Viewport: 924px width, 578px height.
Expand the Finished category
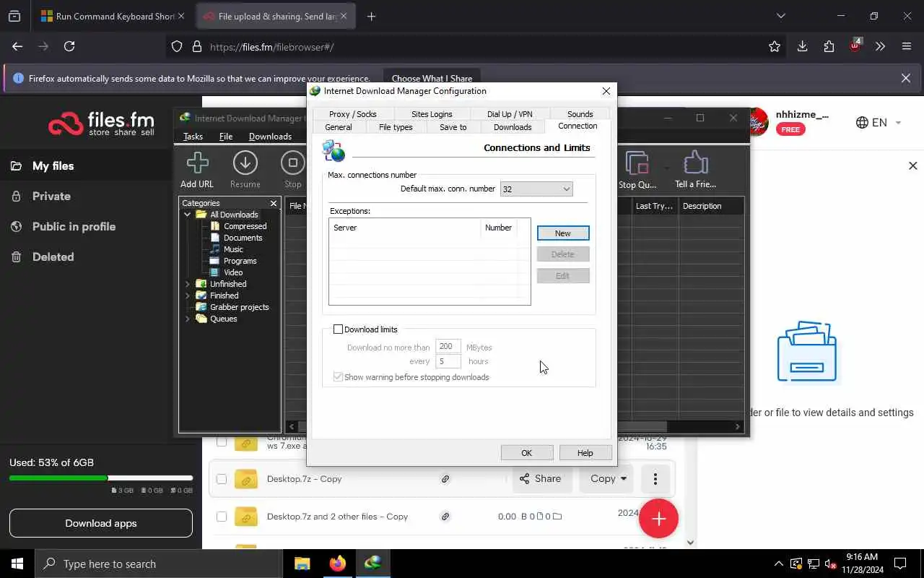(x=188, y=296)
